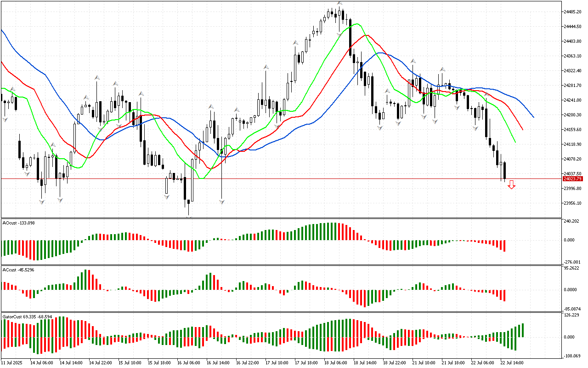Click the rightmost green GatorCust upper bar
The image size is (588, 368).
coord(522,330)
